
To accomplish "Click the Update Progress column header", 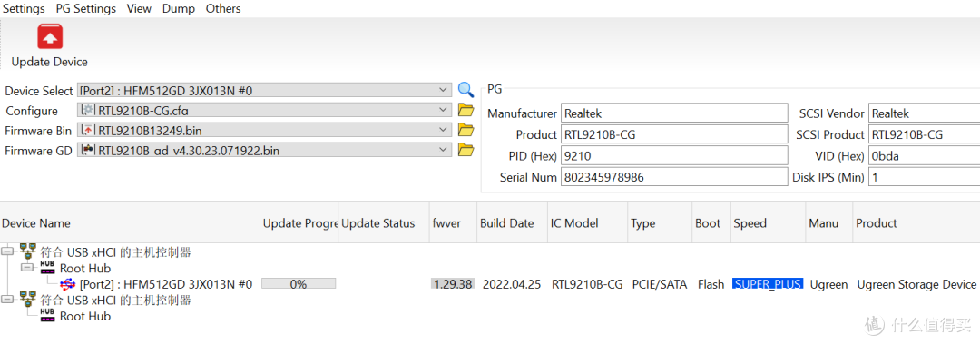I will [x=299, y=223].
